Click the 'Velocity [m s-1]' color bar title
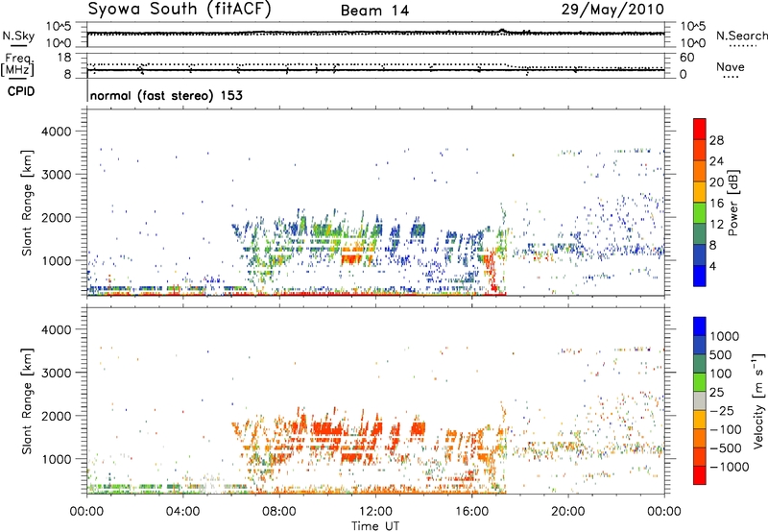 (x=758, y=400)
